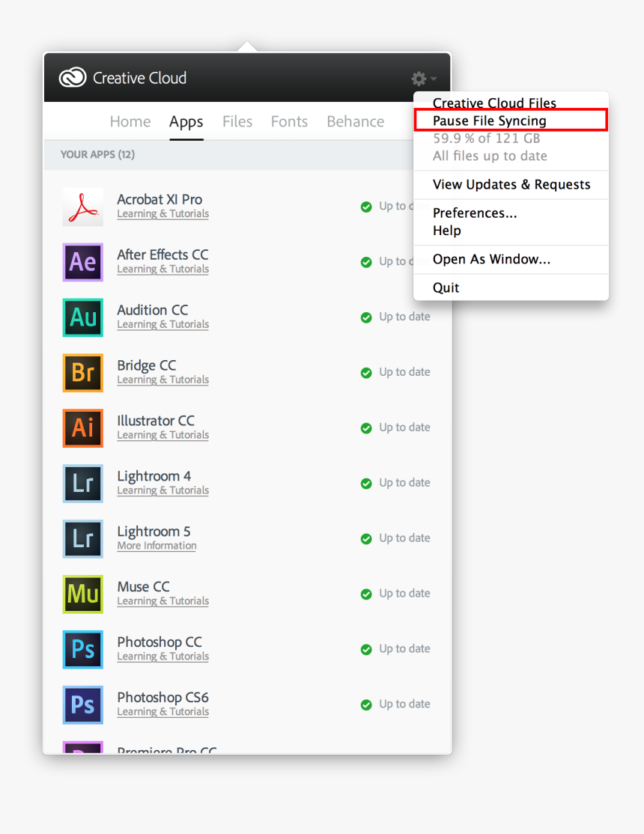Screen dimensions: 644x834
Task: Click Up to date status for Photoshop CS6
Action: click(x=404, y=704)
